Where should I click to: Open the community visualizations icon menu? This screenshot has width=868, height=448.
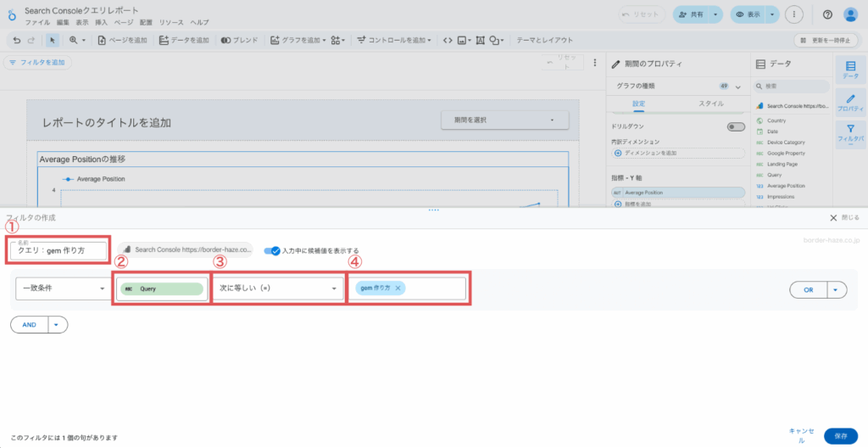[337, 40]
